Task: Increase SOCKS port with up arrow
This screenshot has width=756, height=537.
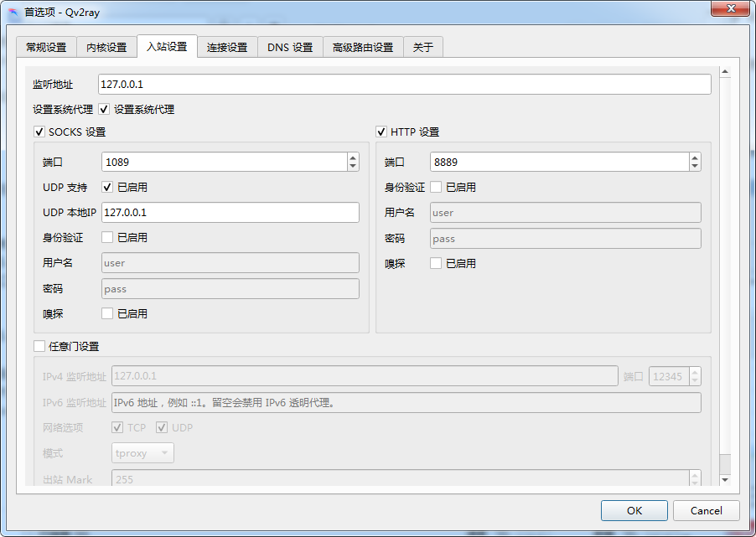Action: coord(353,157)
